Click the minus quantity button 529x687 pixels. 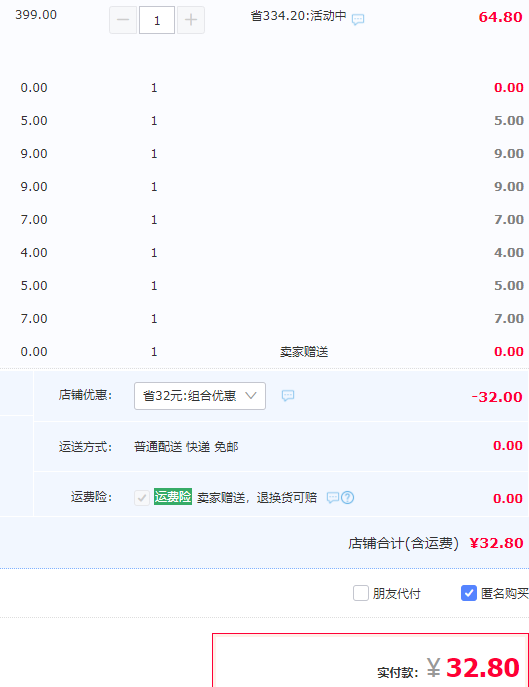tap(123, 20)
